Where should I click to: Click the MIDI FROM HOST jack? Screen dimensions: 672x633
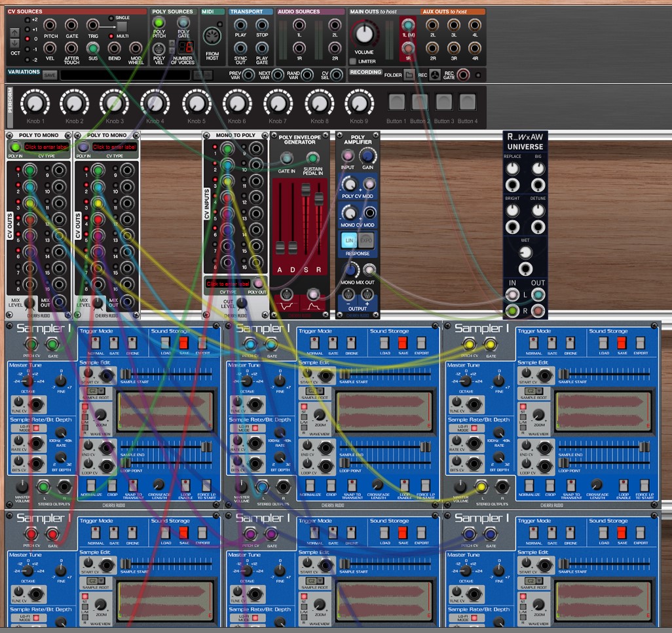tap(212, 37)
